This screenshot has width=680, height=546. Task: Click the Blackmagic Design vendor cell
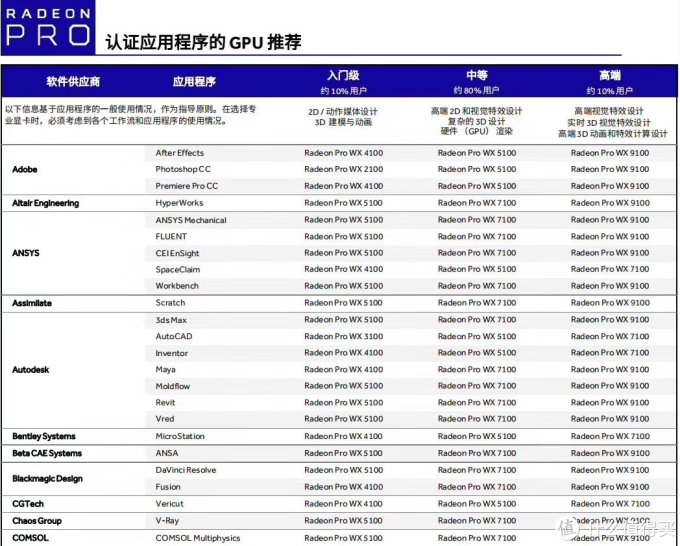point(47,479)
